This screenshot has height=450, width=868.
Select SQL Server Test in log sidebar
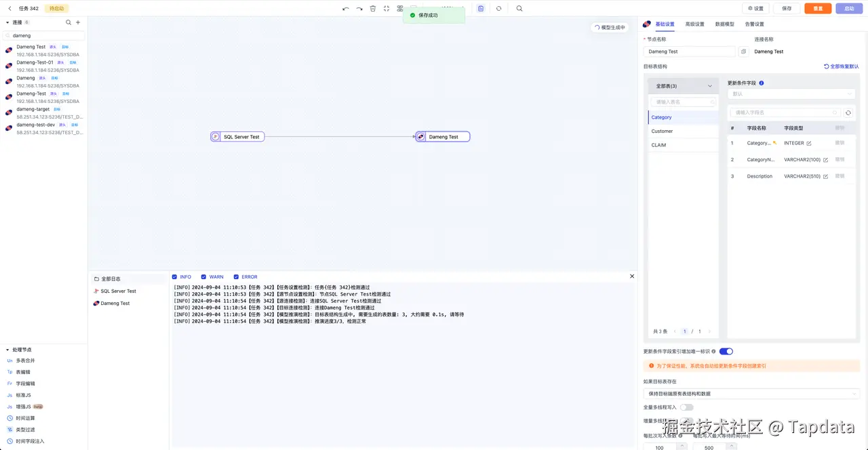click(x=128, y=291)
